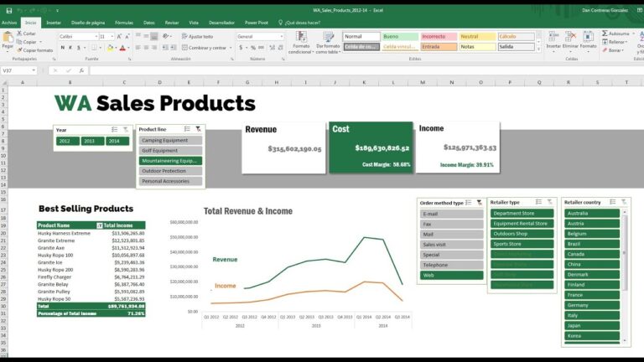Open Combinar y centrar dropdown arrow
Viewport: 644px width, 362px height.
click(231, 48)
